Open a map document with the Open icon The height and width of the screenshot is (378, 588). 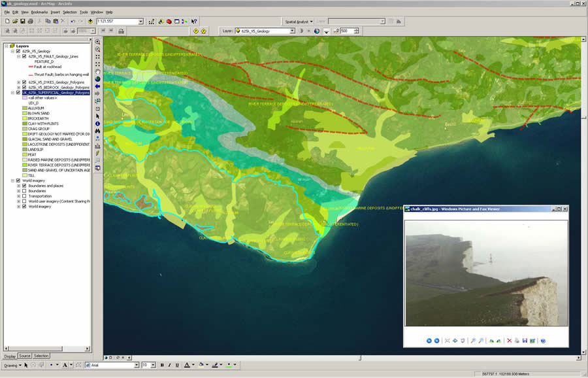point(15,22)
